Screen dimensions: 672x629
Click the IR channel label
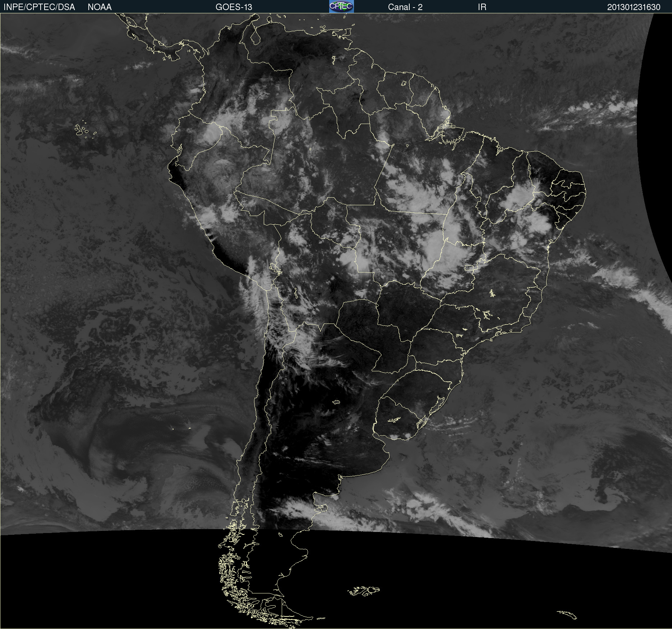point(482,7)
